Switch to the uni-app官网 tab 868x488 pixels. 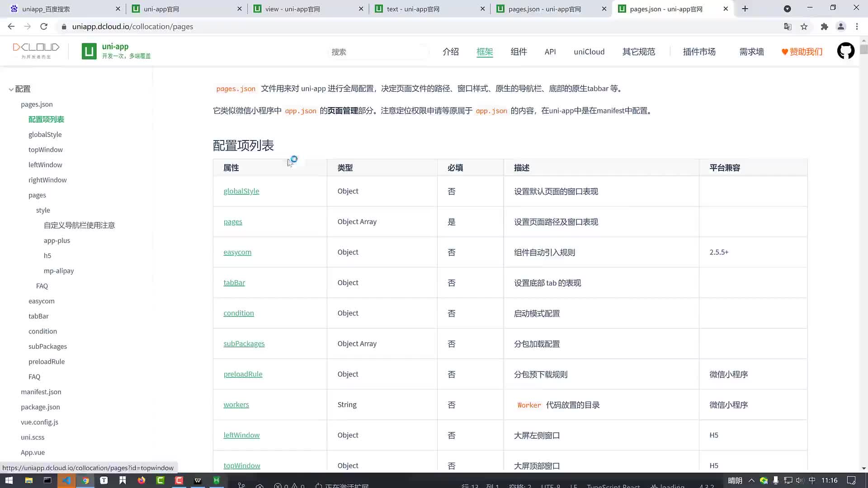[x=186, y=9]
